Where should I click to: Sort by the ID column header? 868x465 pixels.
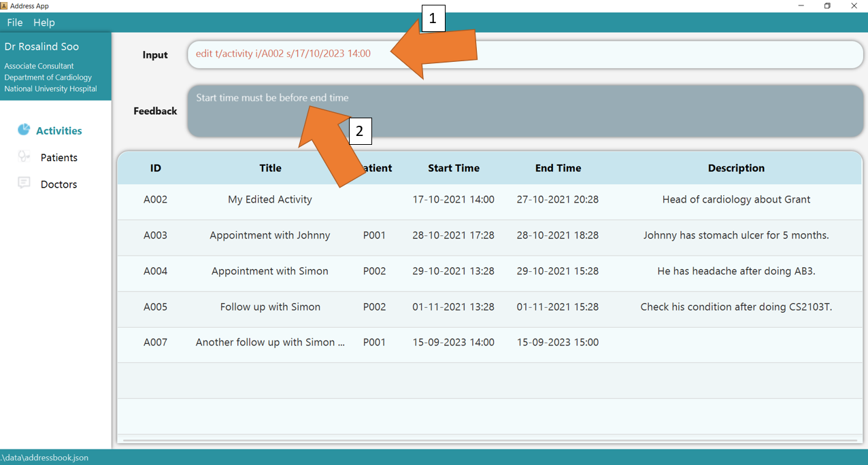[156, 168]
